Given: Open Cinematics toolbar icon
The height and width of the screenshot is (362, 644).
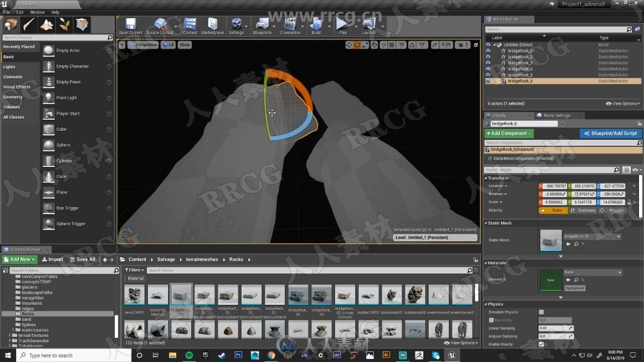Looking at the screenshot, I should tap(290, 26).
